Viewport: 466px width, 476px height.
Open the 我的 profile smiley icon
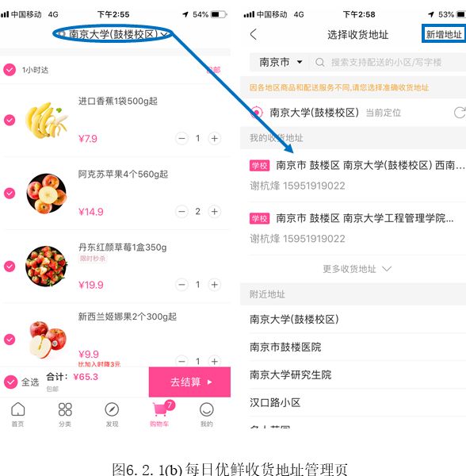pos(207,409)
